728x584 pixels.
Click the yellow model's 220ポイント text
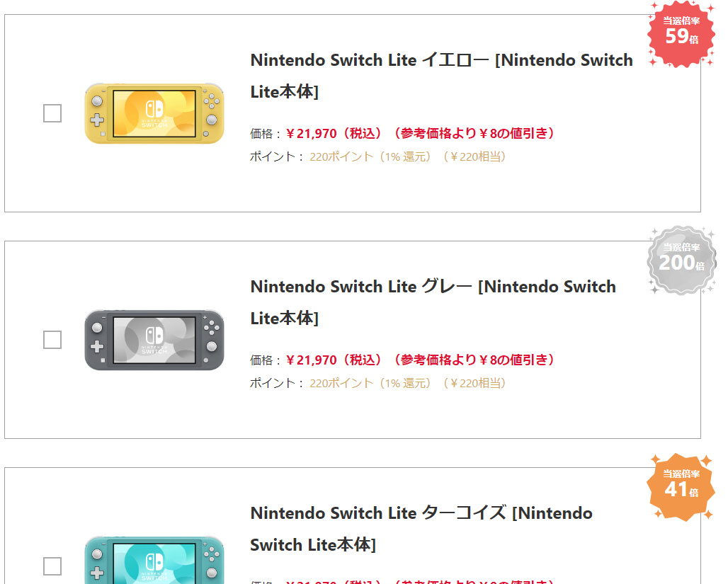pyautogui.click(x=341, y=156)
